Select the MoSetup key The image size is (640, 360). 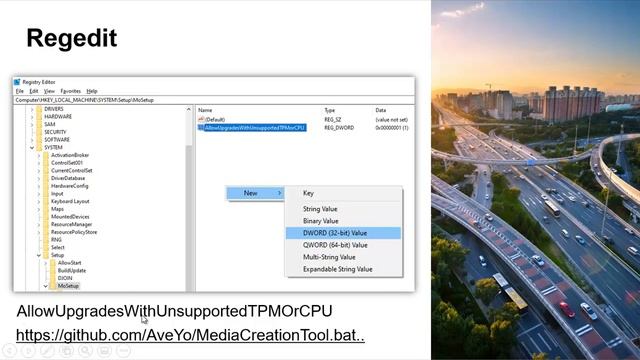68,286
